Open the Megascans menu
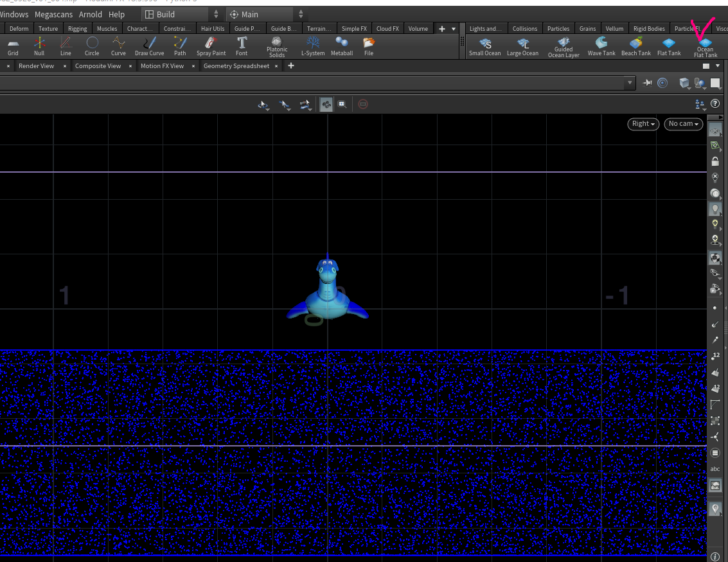Screen dimensions: 728x562 pos(53,14)
